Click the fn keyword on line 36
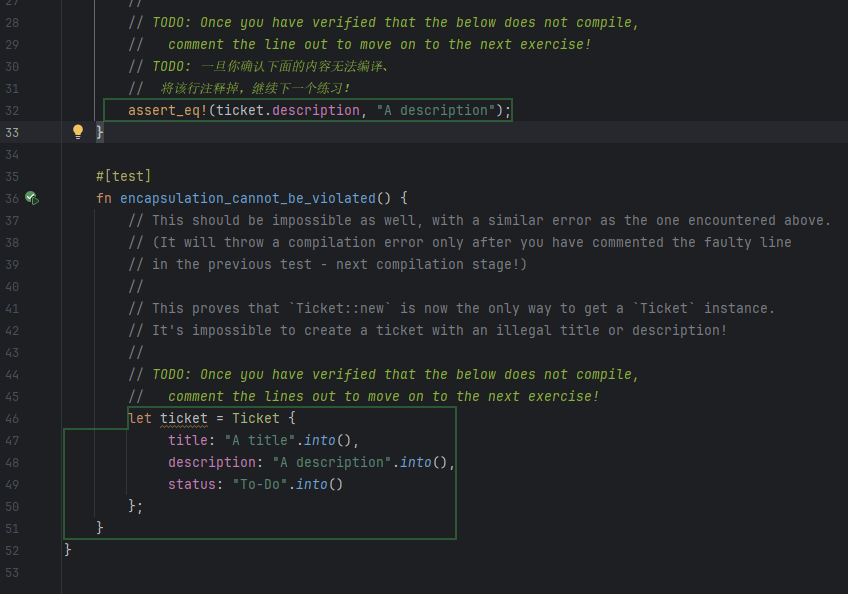 click(104, 198)
